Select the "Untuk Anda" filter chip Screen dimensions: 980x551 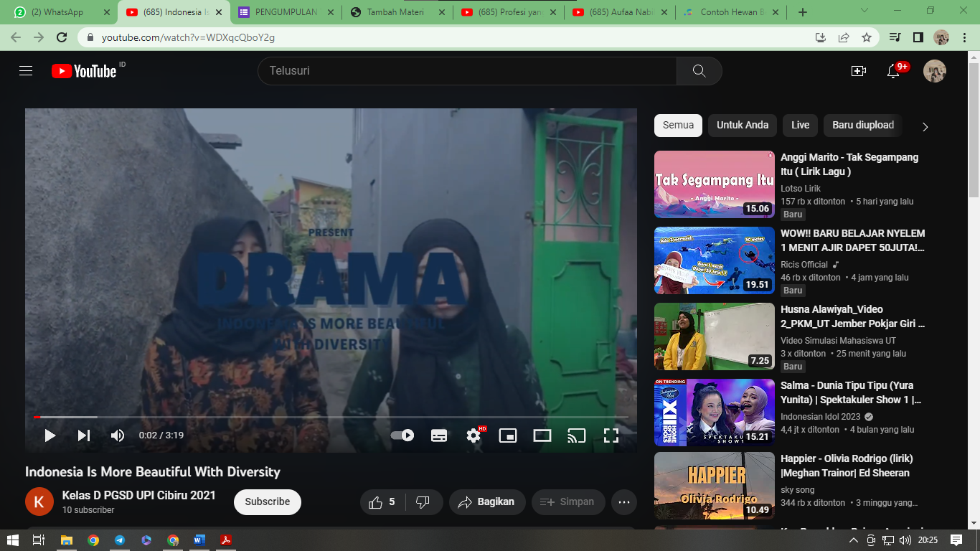click(x=743, y=125)
